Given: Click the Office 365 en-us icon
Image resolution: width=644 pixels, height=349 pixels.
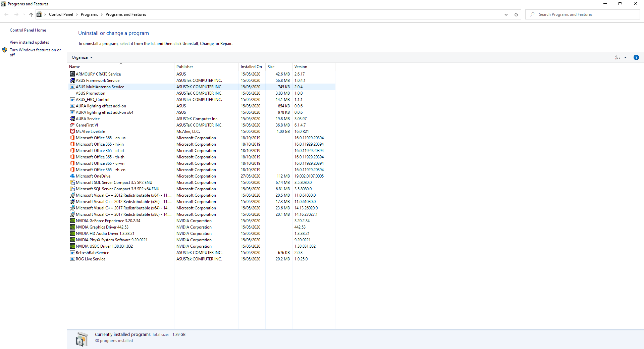Looking at the screenshot, I should [72, 138].
